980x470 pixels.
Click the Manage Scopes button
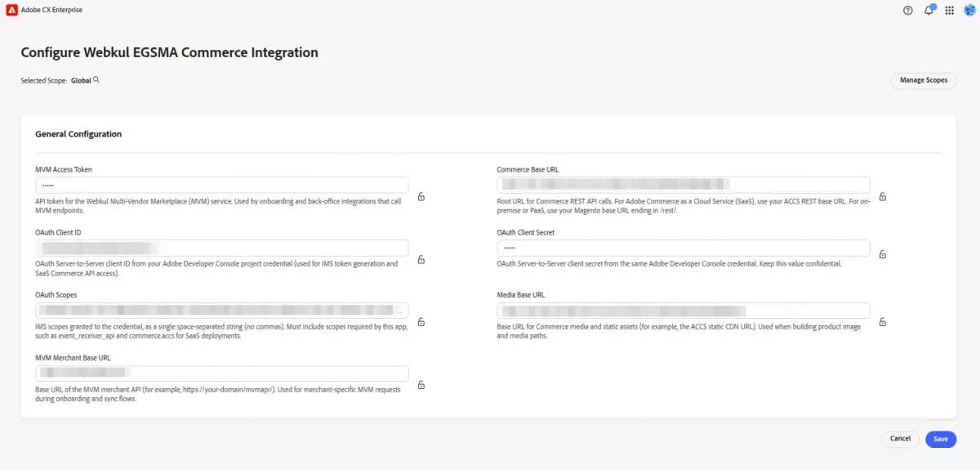[x=924, y=80]
